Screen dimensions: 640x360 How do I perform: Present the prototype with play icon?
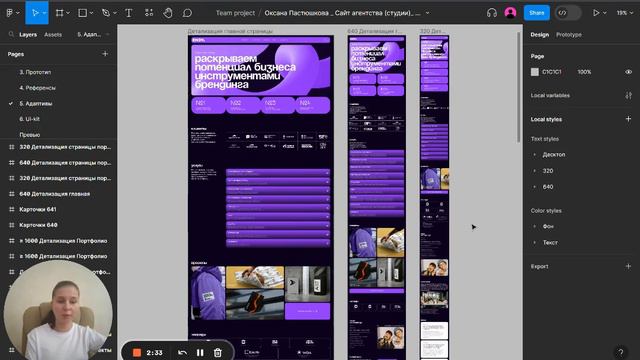tap(596, 13)
